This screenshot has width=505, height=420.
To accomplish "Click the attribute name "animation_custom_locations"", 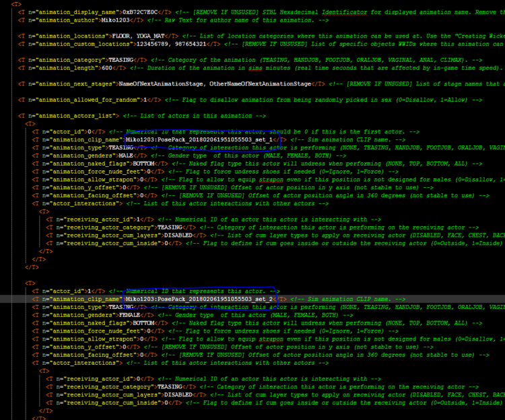I will (84, 44).
